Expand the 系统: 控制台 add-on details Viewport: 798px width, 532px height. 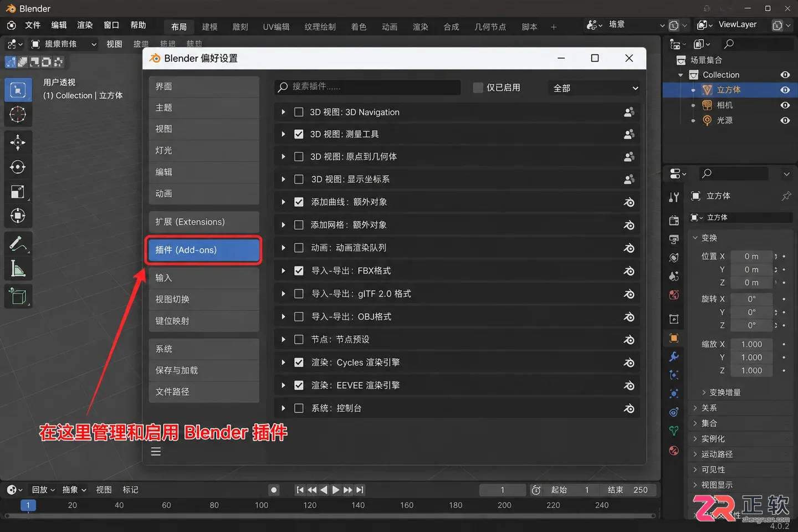point(283,408)
